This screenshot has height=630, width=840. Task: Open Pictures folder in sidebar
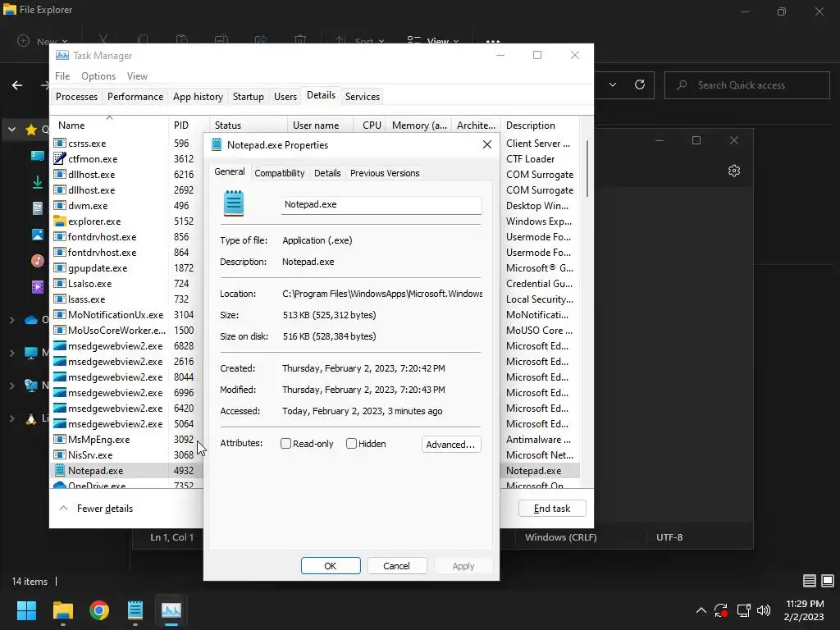coord(38,235)
